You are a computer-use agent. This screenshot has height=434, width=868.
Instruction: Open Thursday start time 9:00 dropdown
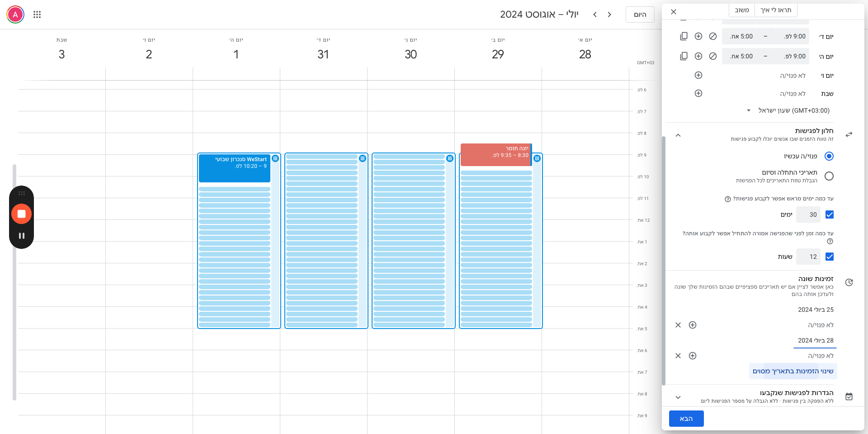coord(792,56)
